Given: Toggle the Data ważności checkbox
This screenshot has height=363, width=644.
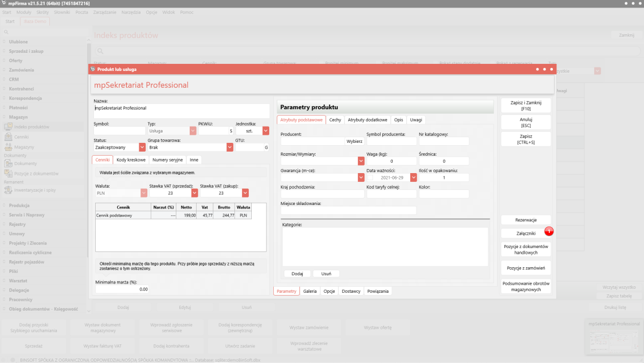Looking at the screenshot, I should coord(370,178).
